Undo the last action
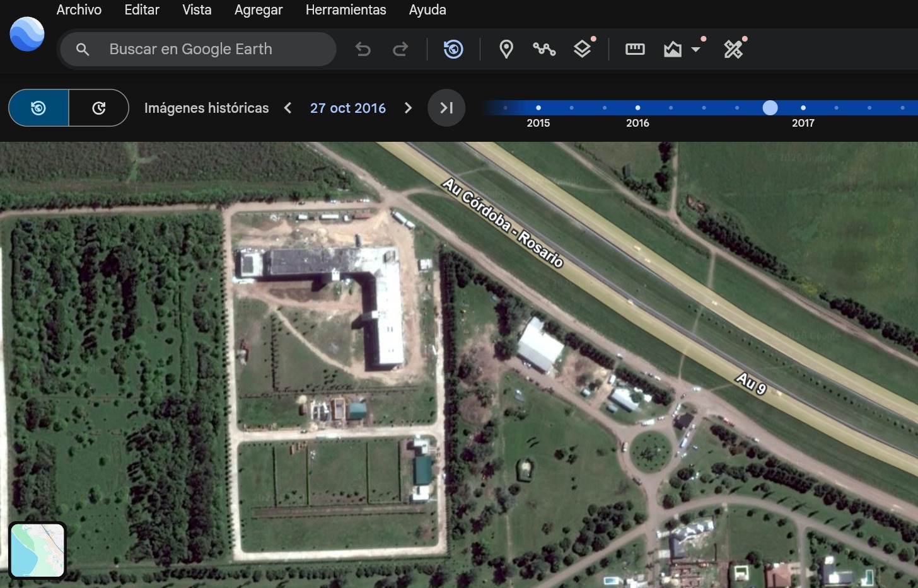 coord(363,49)
